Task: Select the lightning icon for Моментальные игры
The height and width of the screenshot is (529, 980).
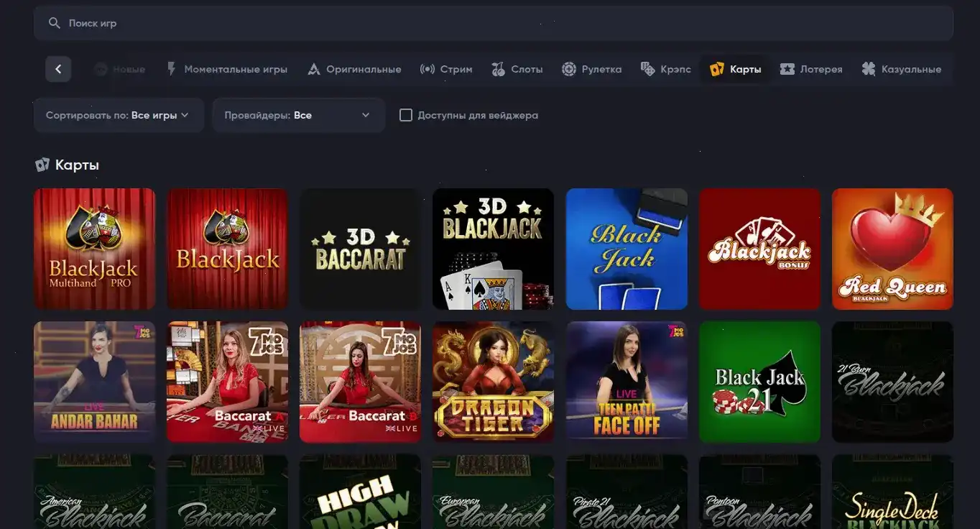Action: 170,68
